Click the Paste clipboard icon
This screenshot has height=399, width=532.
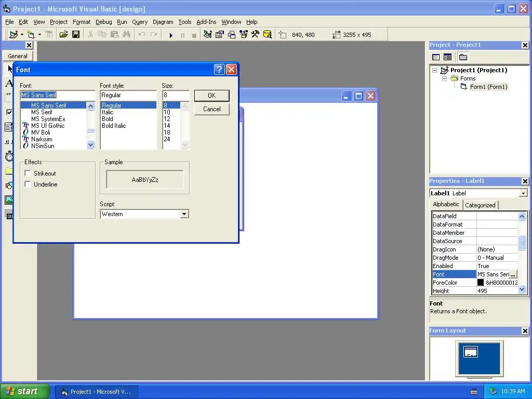(115, 35)
